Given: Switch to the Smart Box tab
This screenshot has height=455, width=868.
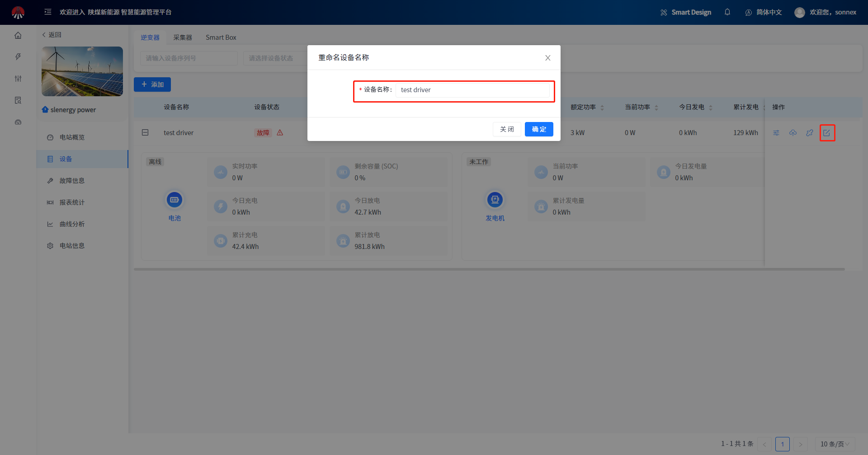Looking at the screenshot, I should pyautogui.click(x=221, y=38).
